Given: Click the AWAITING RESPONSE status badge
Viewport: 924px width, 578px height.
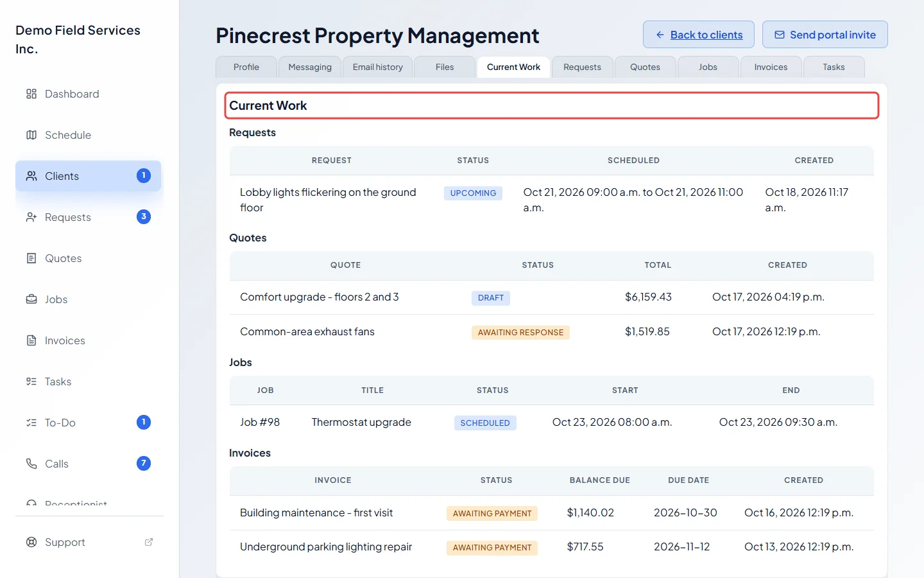Looking at the screenshot, I should pos(520,333).
